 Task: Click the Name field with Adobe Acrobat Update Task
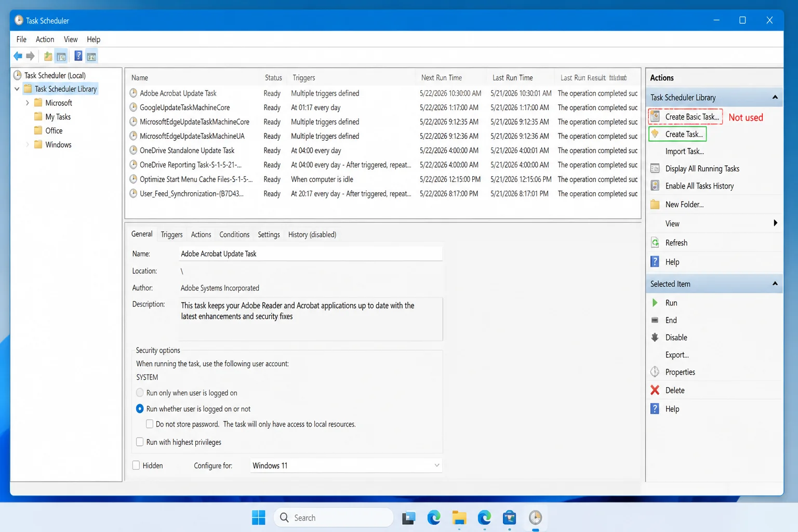click(311, 254)
